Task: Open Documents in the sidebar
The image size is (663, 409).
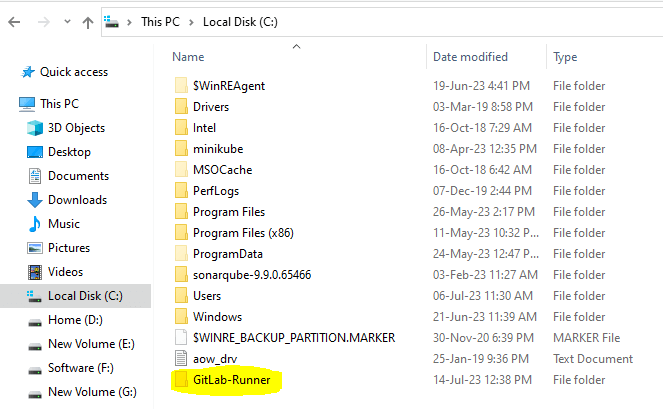Action: pos(78,176)
